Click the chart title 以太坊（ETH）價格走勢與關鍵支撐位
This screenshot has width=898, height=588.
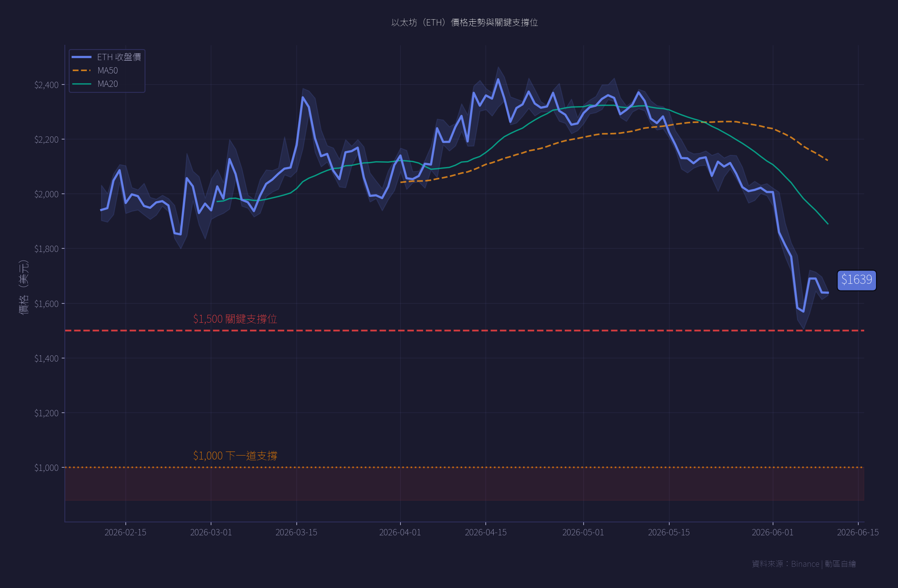[465, 22]
